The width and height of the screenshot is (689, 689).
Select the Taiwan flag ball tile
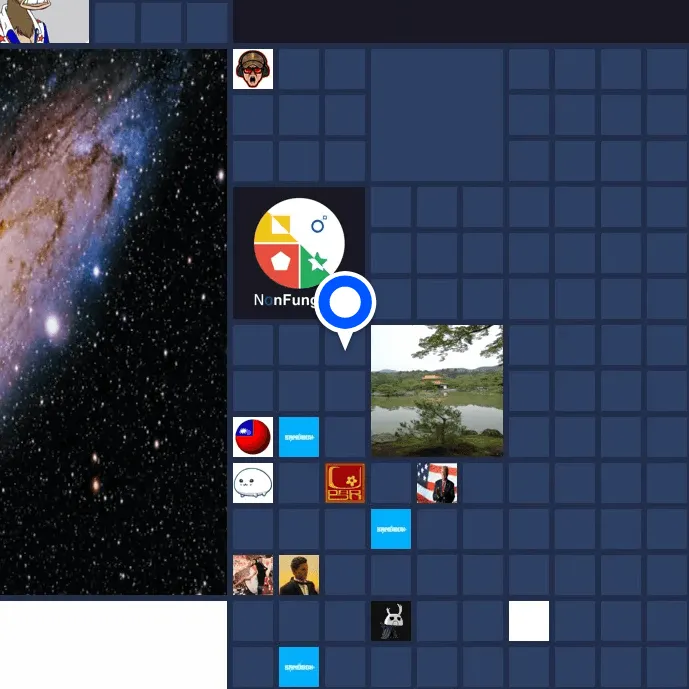(253, 437)
